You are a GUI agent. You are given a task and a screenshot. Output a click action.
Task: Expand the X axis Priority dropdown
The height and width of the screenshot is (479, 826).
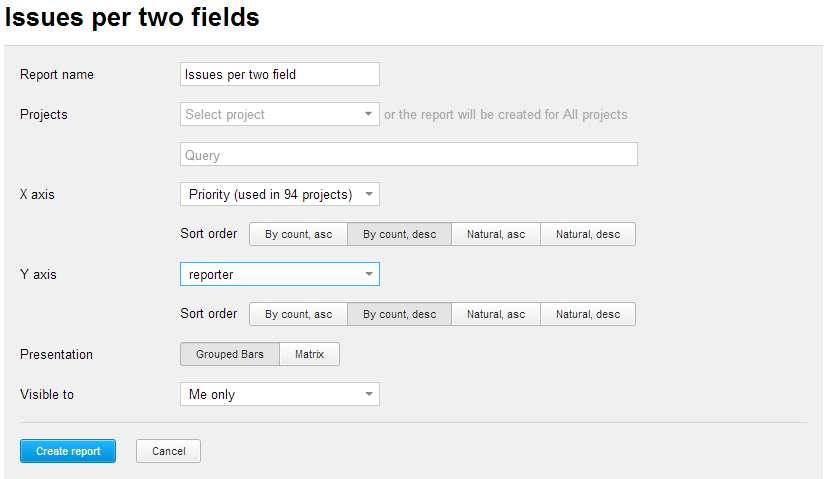click(279, 194)
